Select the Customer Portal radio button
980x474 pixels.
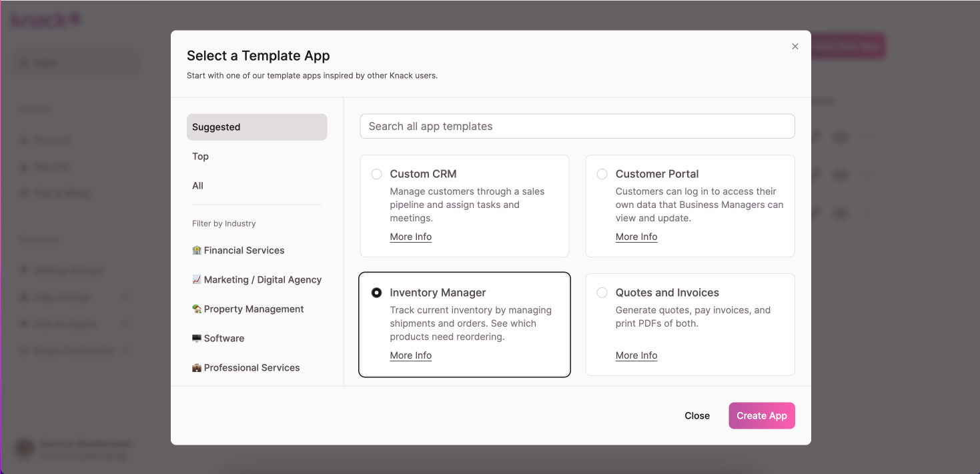(602, 174)
